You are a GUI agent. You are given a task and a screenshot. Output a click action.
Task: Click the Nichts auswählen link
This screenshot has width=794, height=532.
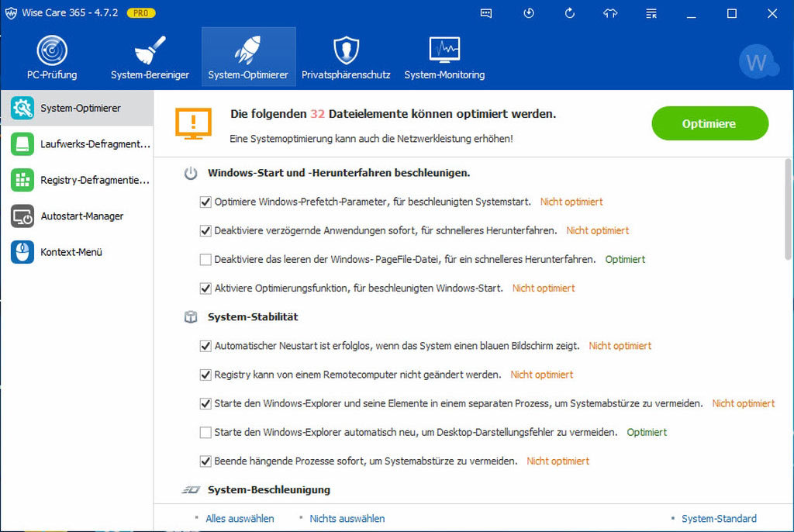pos(347,519)
